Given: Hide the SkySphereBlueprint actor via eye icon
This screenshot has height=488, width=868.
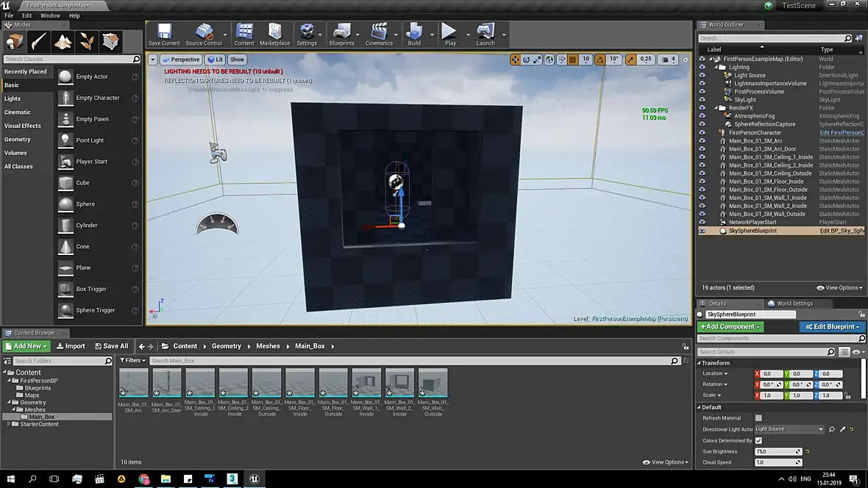Looking at the screenshot, I should [702, 231].
